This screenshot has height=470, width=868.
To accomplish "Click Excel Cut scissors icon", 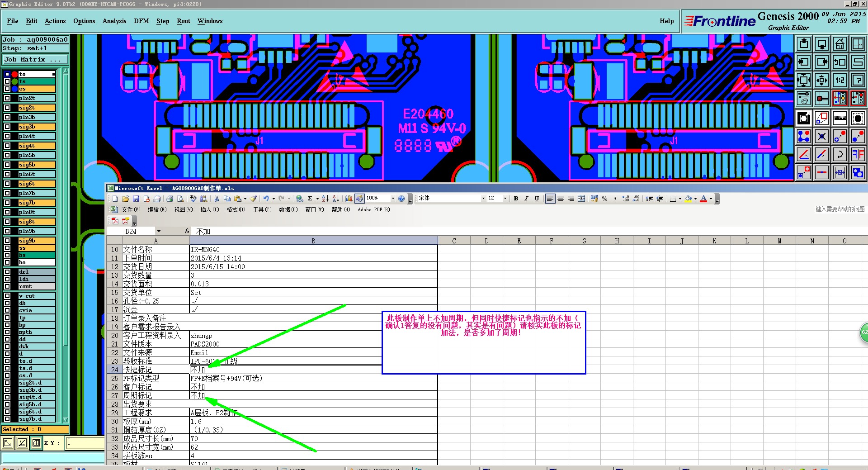I will (217, 199).
